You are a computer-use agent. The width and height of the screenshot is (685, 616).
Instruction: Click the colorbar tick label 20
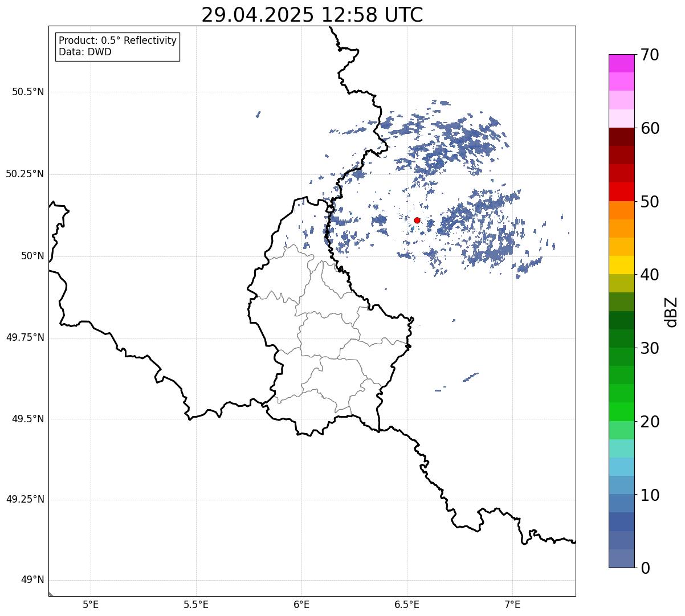[650, 422]
